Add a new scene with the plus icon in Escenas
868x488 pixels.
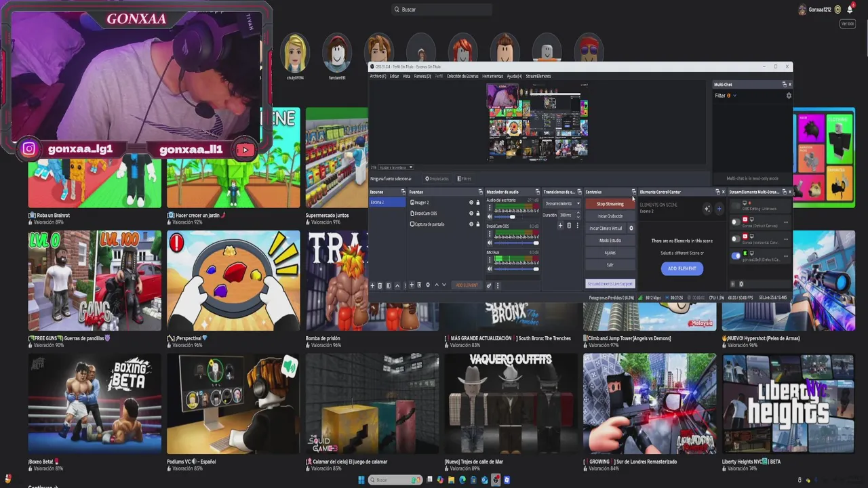click(372, 285)
